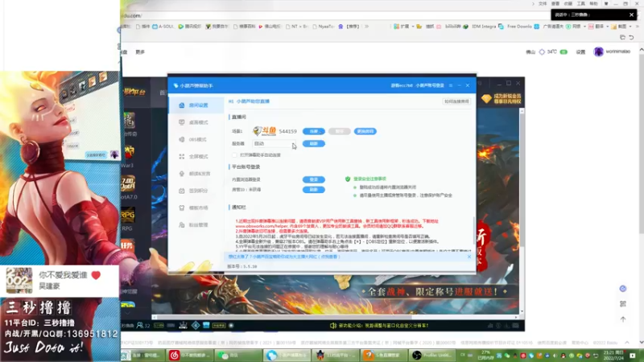Click WeChat taskbar button

click(x=238, y=355)
